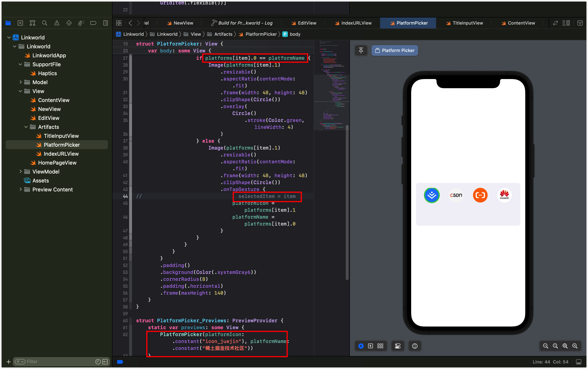Screen dimensions: 588x369
Task: Zoom canvas to fit
Action: click(x=565, y=346)
